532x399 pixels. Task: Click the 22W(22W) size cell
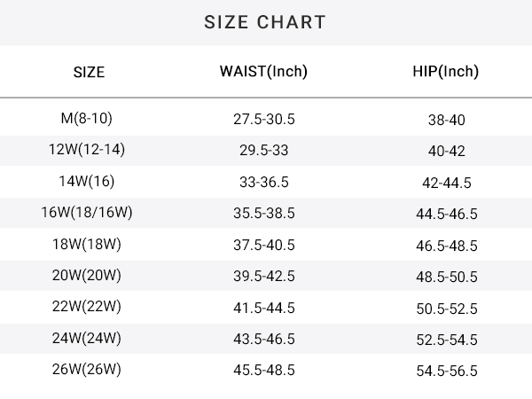tap(87, 307)
